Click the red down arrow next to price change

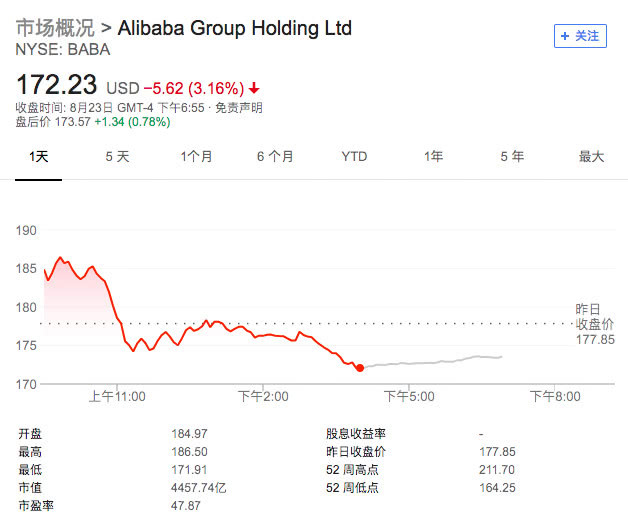coord(255,88)
